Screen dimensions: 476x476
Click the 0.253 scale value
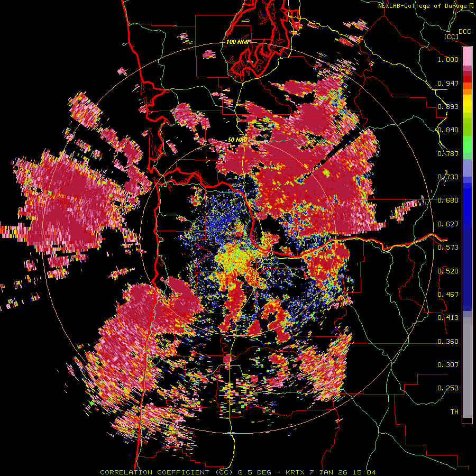coord(448,388)
